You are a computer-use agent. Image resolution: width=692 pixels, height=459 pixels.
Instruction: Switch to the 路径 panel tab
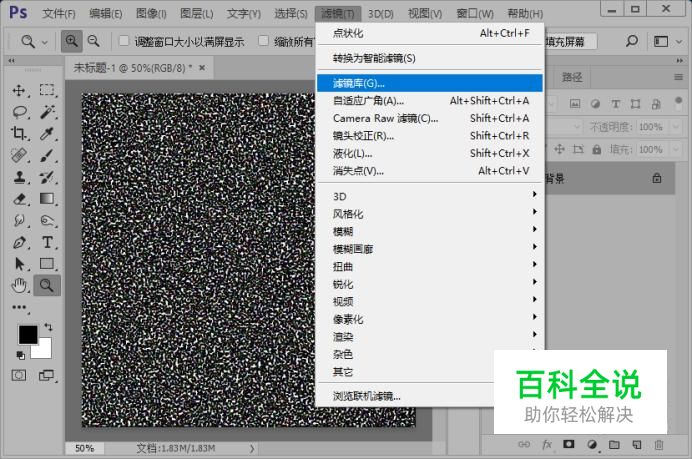tap(572, 78)
